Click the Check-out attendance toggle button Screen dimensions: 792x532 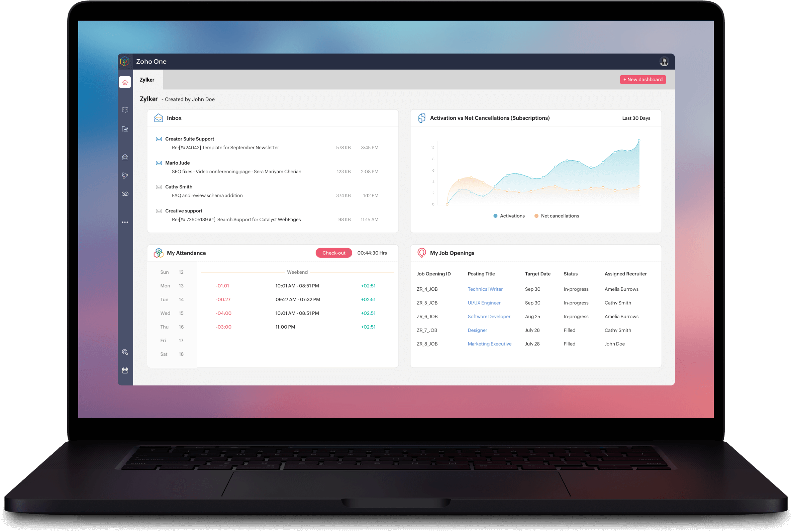point(333,253)
